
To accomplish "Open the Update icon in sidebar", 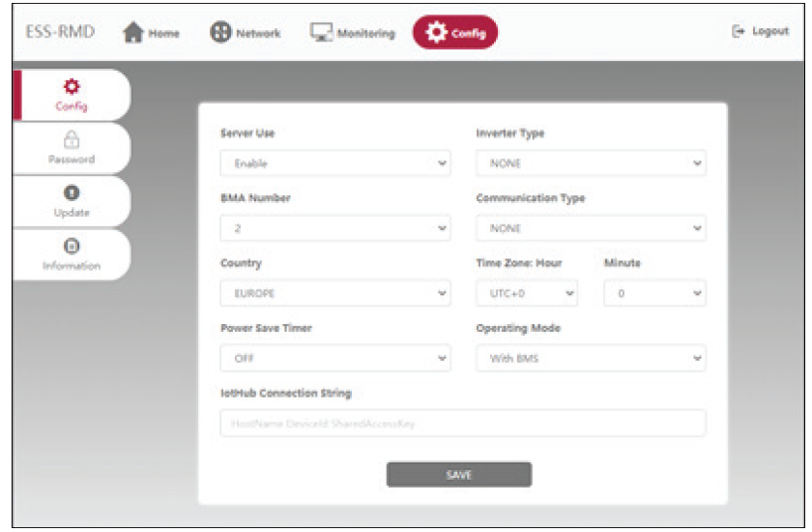I will 71,193.
